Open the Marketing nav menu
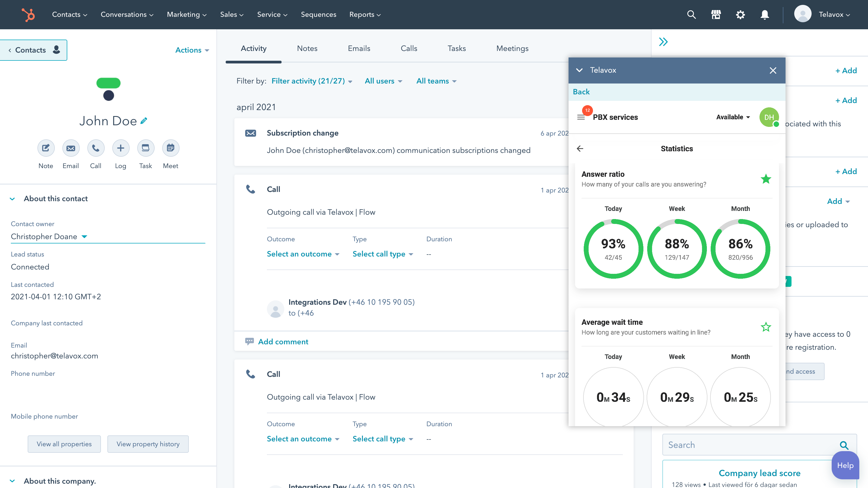This screenshot has width=868, height=488. [x=187, y=14]
